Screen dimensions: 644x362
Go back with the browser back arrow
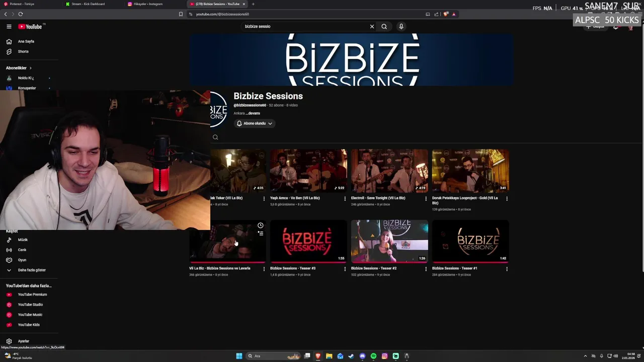(6, 14)
